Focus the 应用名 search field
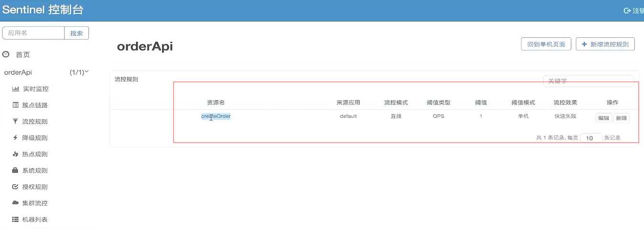644x236 pixels. pyautogui.click(x=33, y=33)
